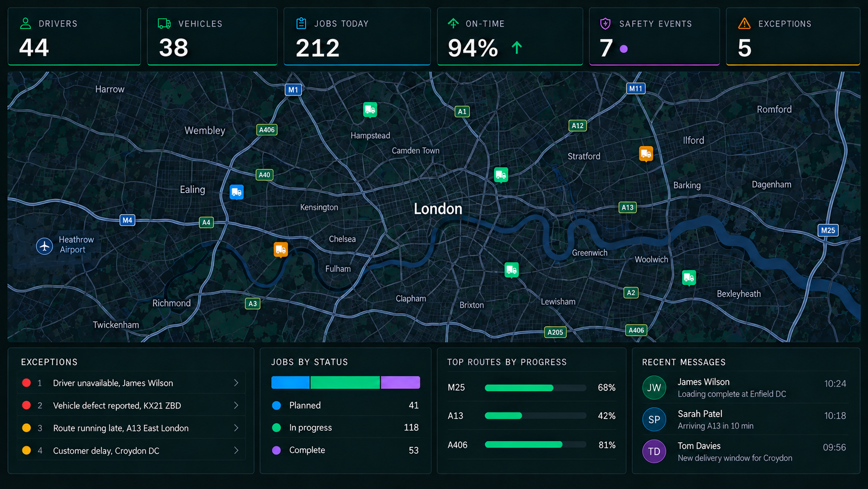
Task: Open the Vehicles card value 38
Action: 173,48
